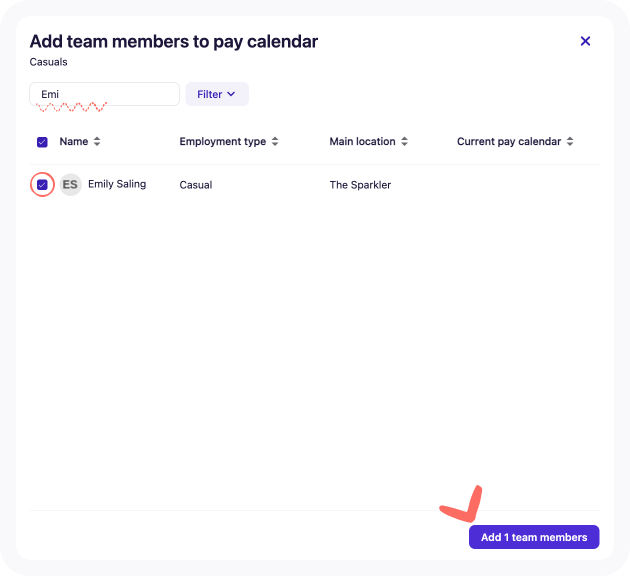Screen dimensions: 630x576
Task: Click the Add 1 team members button
Action: (534, 537)
